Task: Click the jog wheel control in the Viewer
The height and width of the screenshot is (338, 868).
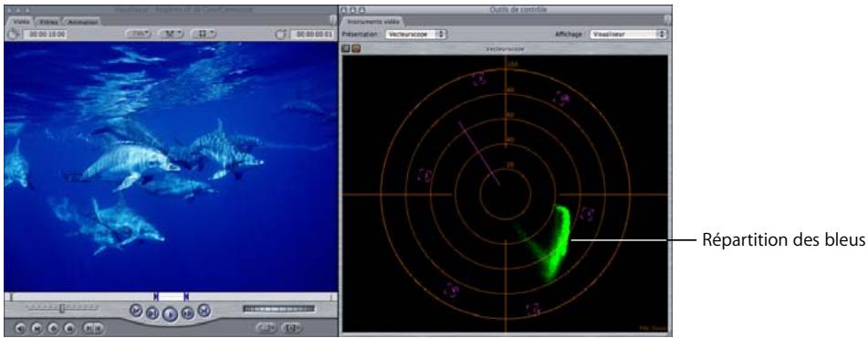Action: coord(278,309)
